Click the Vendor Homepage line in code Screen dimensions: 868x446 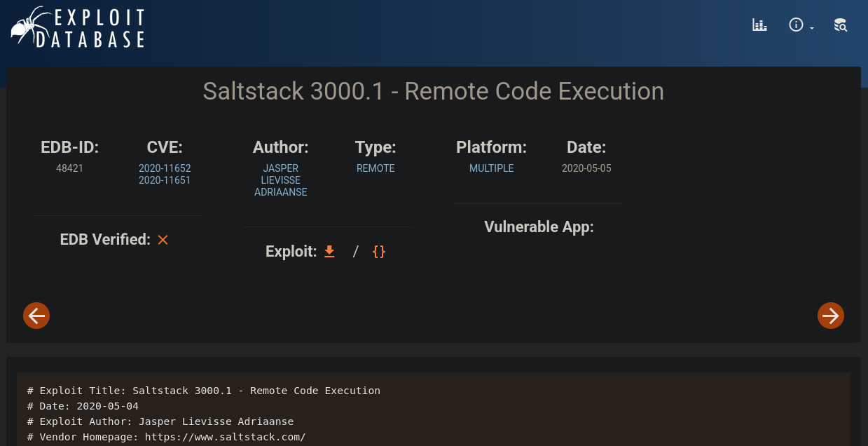pyautogui.click(x=167, y=437)
